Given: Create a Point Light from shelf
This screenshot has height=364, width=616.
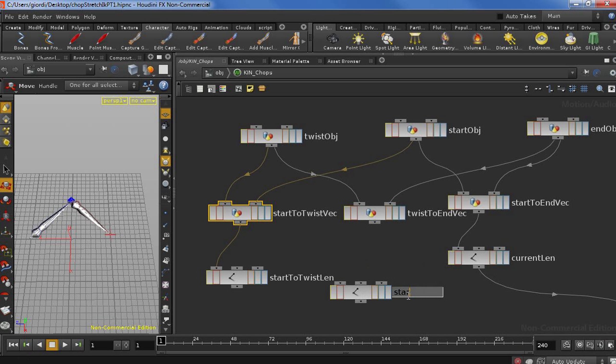Looking at the screenshot, I should [x=358, y=42].
